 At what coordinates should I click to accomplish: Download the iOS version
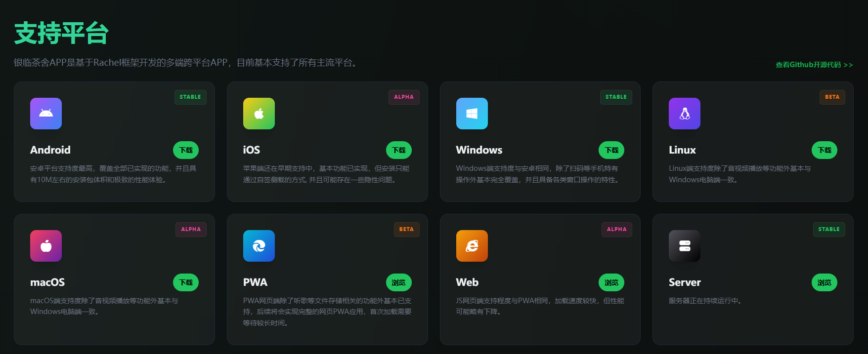[399, 150]
